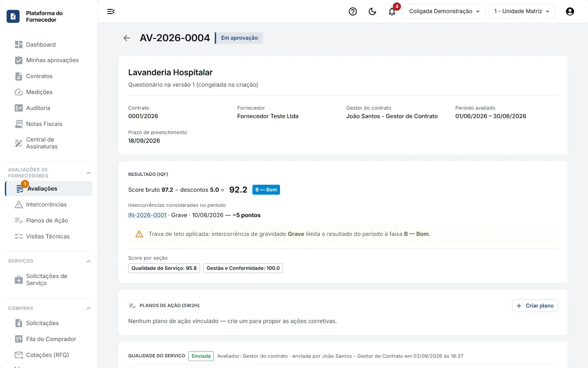Collapse the Serviços section chevron
The width and height of the screenshot is (588, 368).
(89, 261)
